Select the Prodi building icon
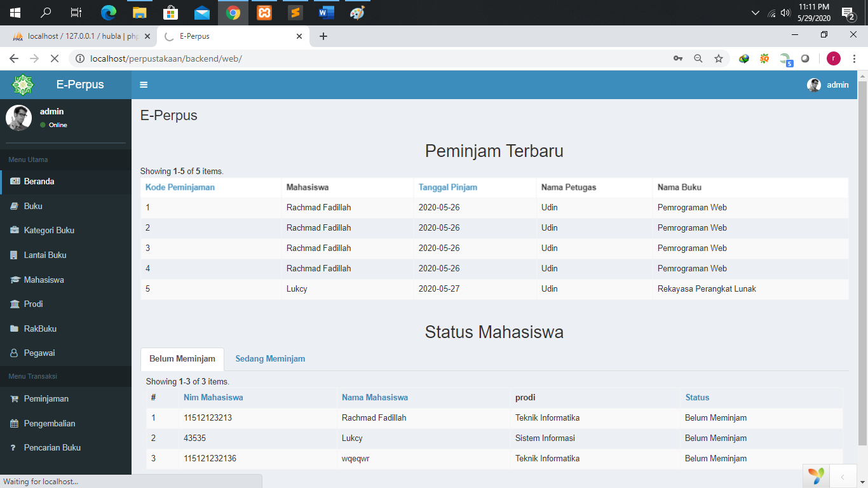 point(15,304)
